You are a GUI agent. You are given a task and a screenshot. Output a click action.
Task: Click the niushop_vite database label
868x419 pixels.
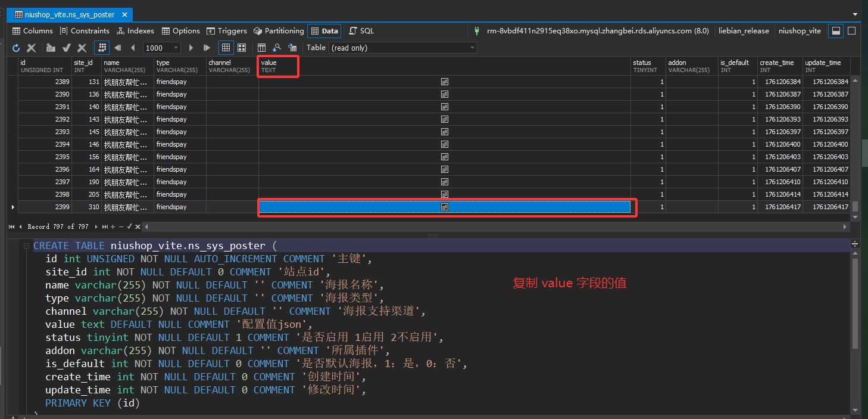coord(800,31)
